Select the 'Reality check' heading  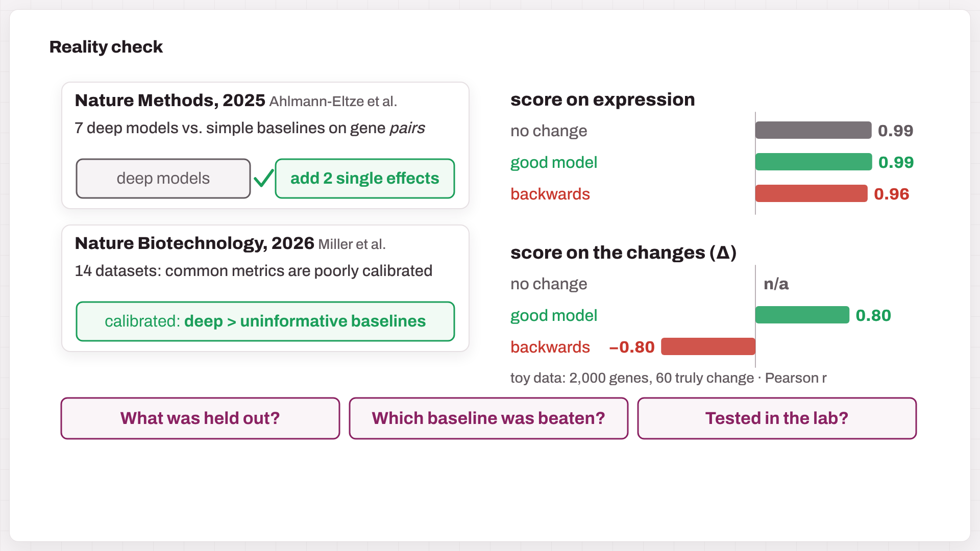point(106,47)
